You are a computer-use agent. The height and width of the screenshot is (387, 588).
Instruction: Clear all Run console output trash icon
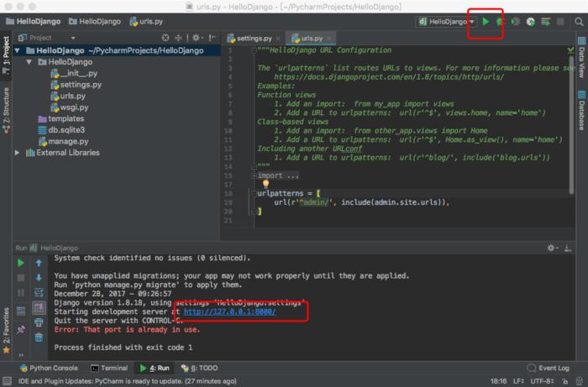(39, 337)
